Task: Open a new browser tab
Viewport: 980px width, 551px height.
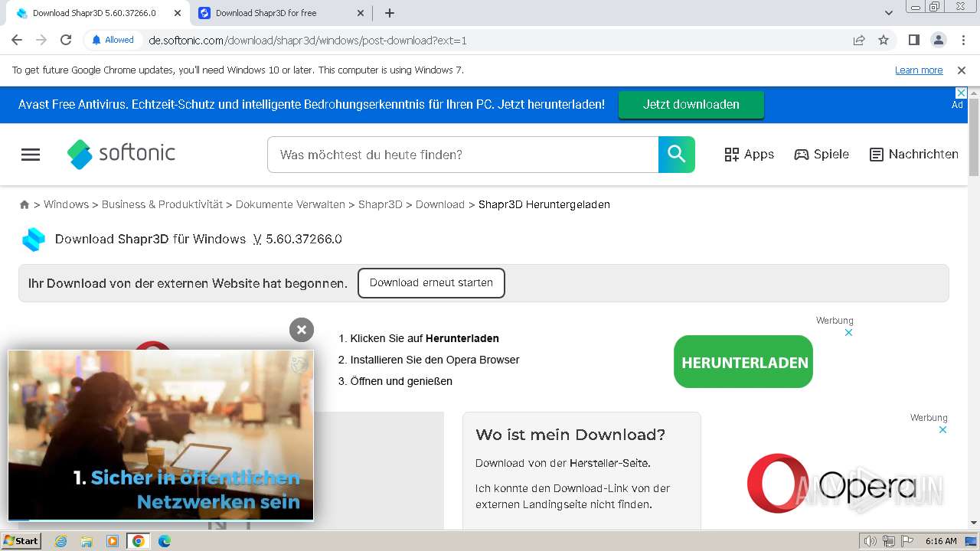Action: [390, 13]
